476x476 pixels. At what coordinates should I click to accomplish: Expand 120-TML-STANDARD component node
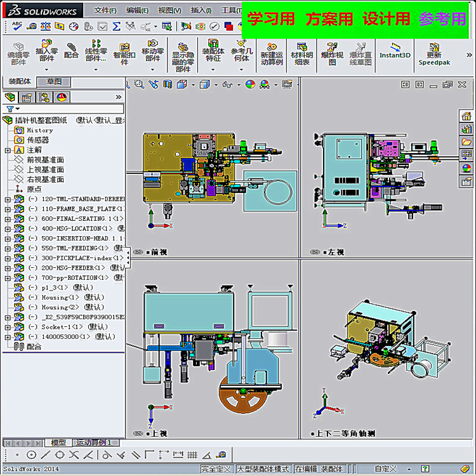click(x=8, y=199)
